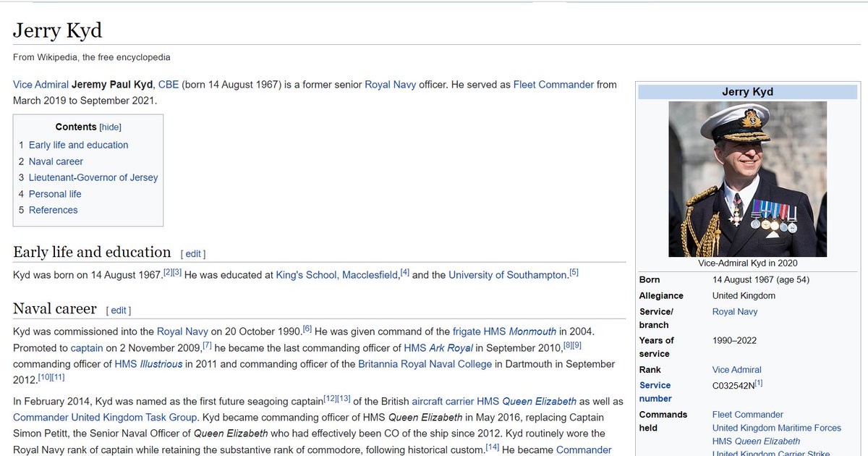The image size is (868, 456).
Task: Open citation 14 after historical custom
Action: [493, 447]
